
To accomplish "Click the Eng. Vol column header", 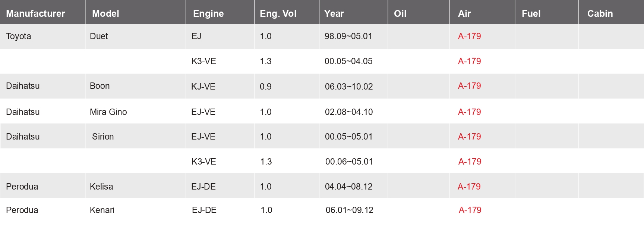I will point(278,14).
